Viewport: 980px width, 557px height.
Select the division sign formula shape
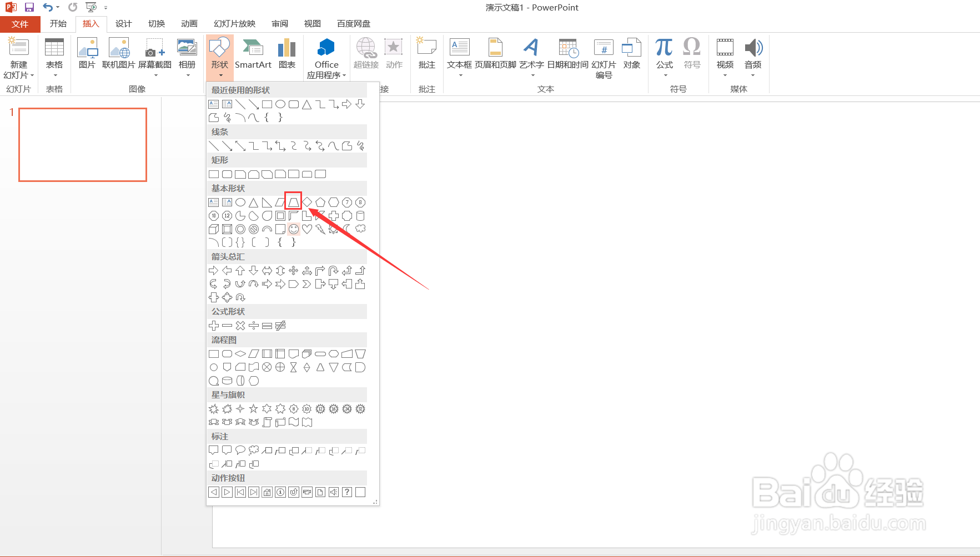(x=254, y=326)
